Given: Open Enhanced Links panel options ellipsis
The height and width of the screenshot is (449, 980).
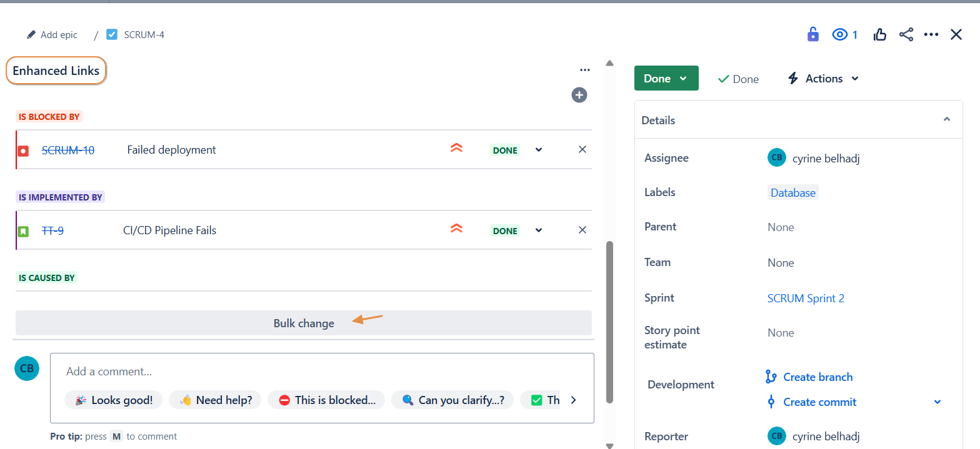Looking at the screenshot, I should (x=585, y=70).
